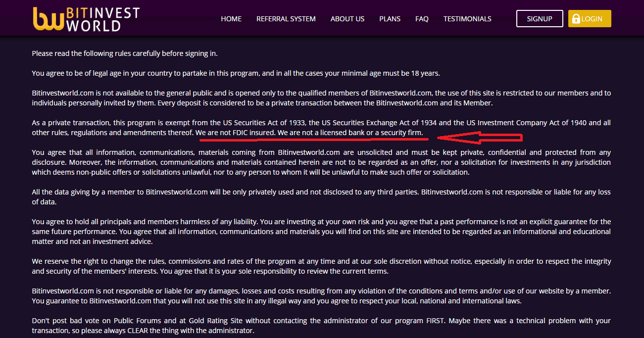Image resolution: width=644 pixels, height=338 pixels.
Task: Click the 'All the data giving by a member' paragraph
Action: 321,197
